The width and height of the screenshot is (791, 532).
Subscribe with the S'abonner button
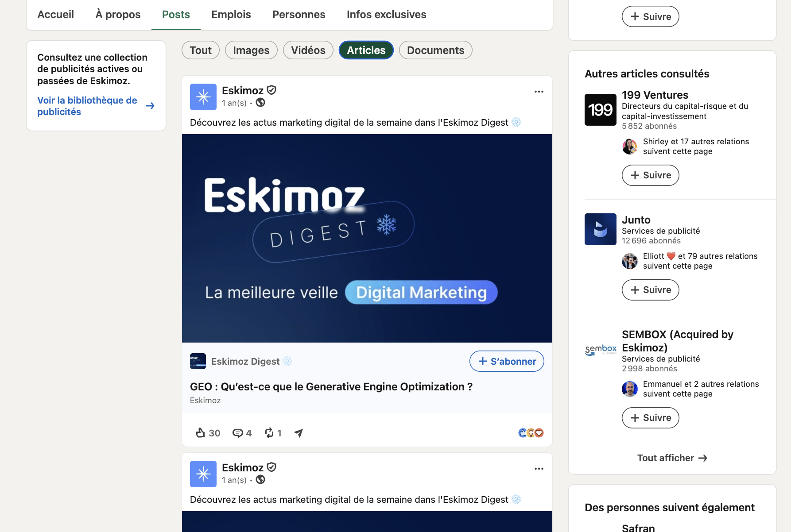[507, 361]
